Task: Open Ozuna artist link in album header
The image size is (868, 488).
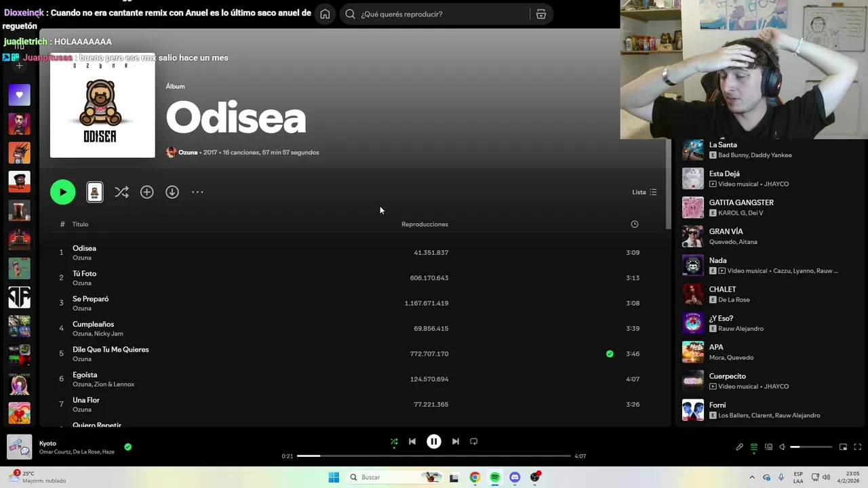Action: [188, 152]
